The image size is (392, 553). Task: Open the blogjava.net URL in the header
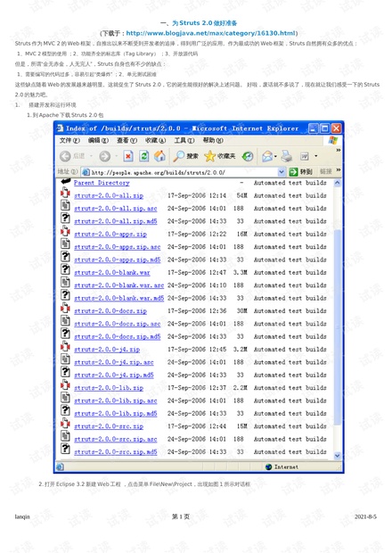pyautogui.click(x=210, y=33)
